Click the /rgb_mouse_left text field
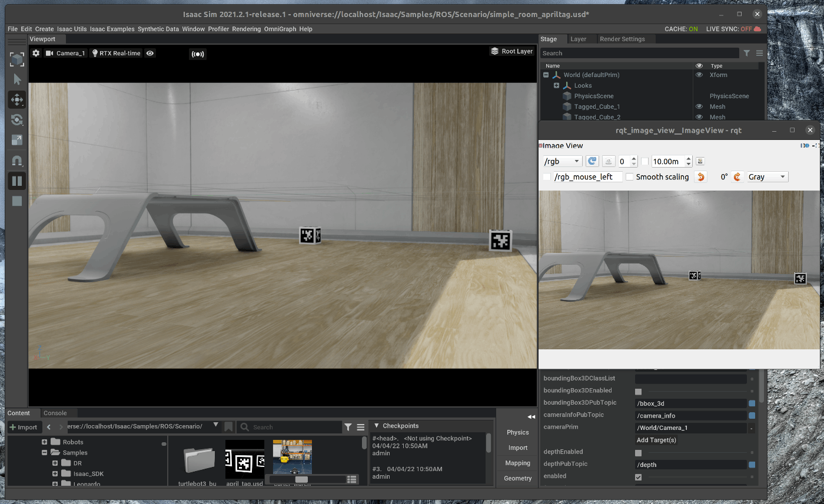 pos(588,177)
